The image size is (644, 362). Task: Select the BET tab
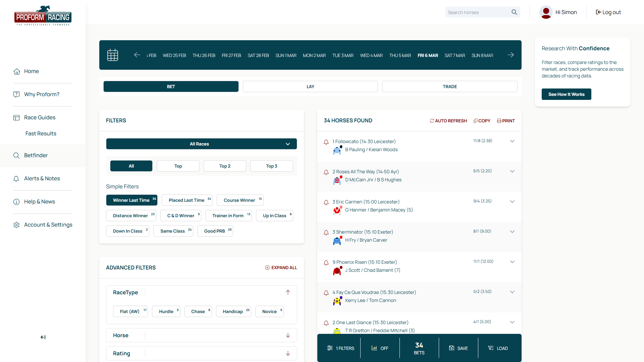(x=171, y=86)
